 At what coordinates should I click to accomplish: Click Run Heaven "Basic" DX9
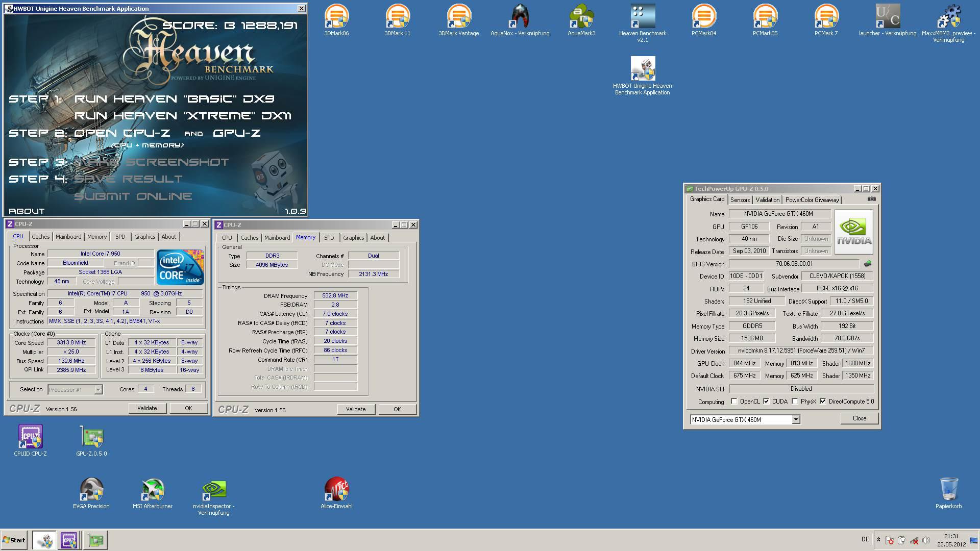point(175,99)
